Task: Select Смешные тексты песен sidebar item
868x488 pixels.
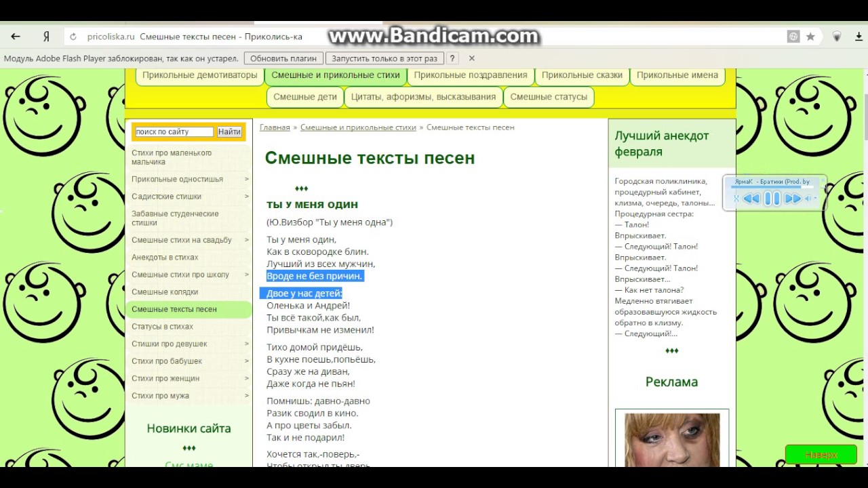Action: tap(189, 309)
